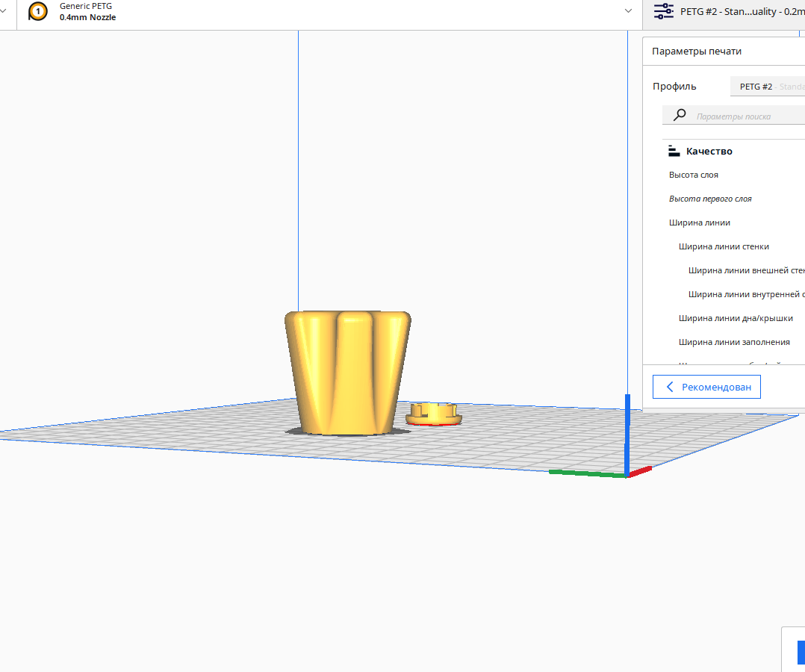
Task: Expand the material and nozzle dropdown chevron
Action: coord(628,11)
